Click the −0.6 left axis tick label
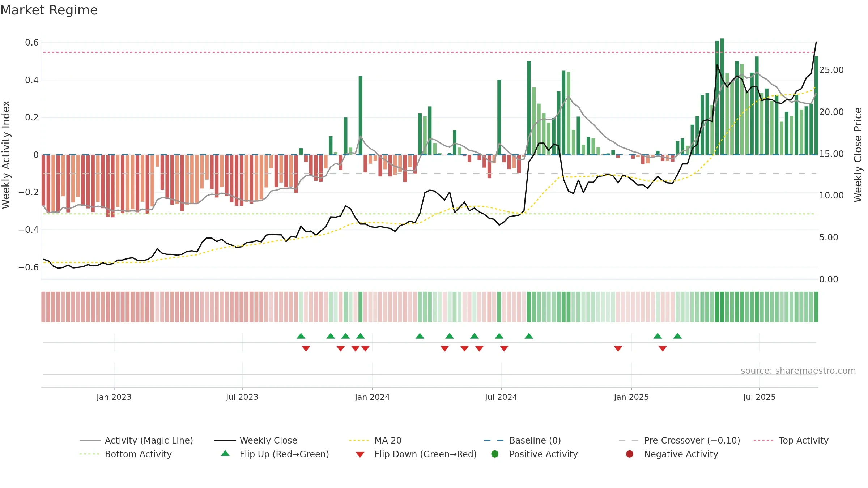The image size is (868, 488). (29, 267)
